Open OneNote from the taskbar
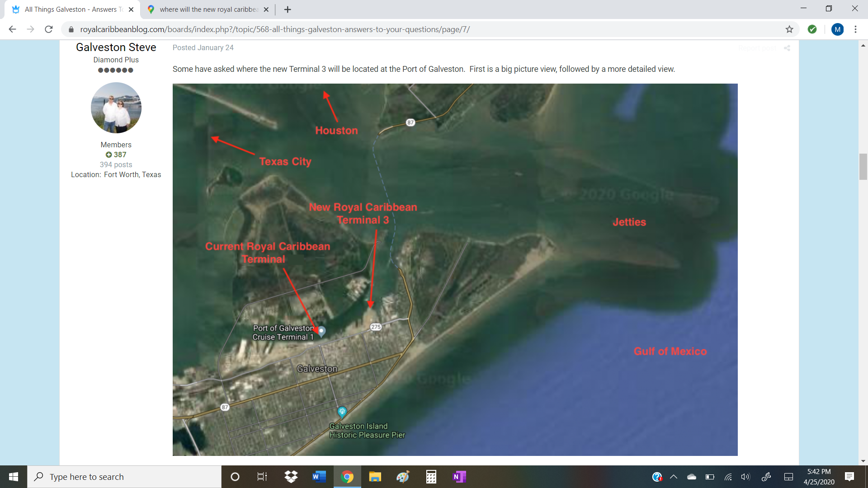868x488 pixels. [x=459, y=477]
